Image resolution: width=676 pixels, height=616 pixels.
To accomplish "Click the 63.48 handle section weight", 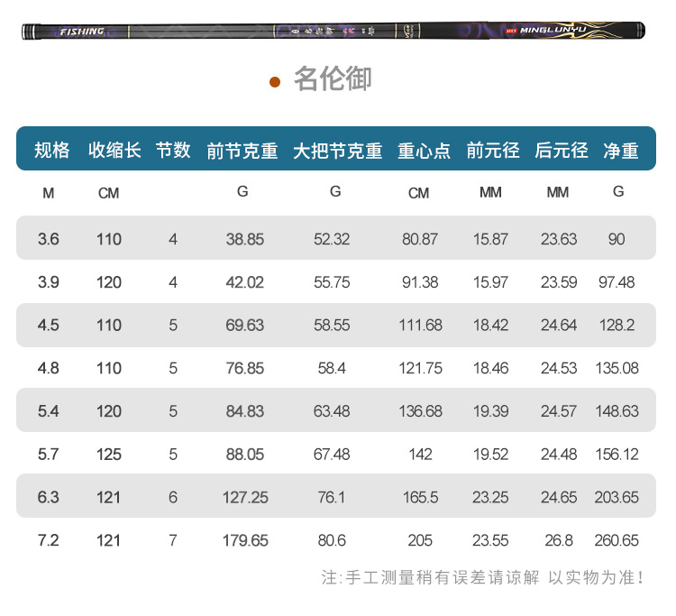I will point(332,411).
